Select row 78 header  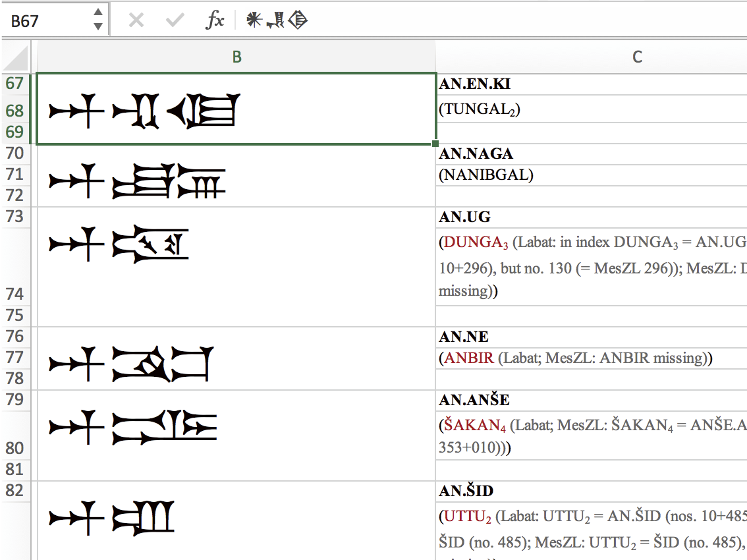pyautogui.click(x=14, y=379)
